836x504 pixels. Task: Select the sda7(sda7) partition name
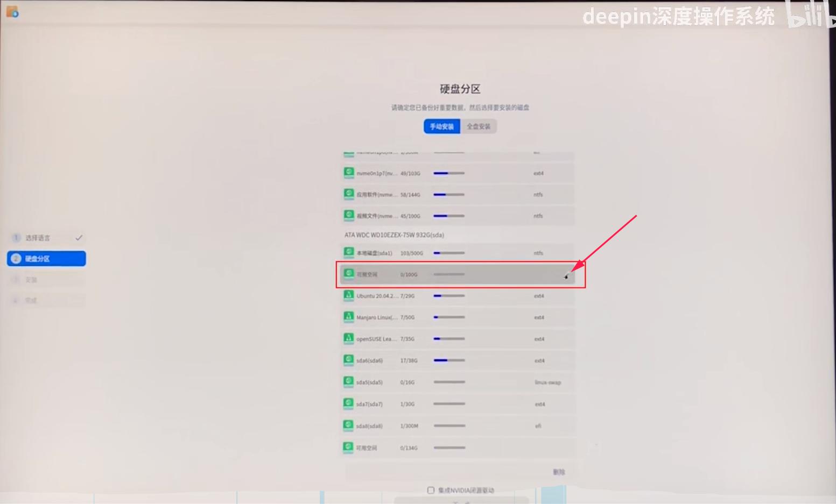(x=369, y=404)
